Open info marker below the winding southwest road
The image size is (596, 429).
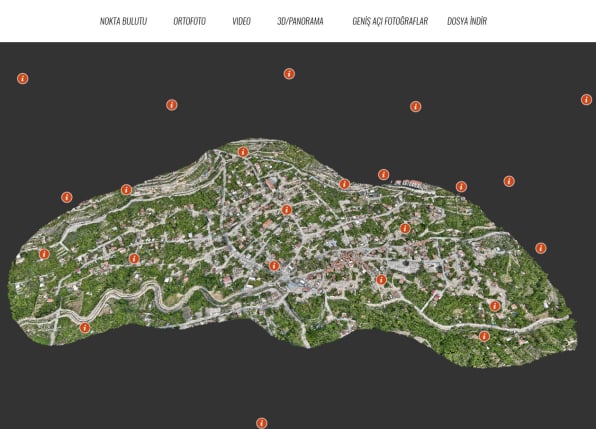point(85,328)
